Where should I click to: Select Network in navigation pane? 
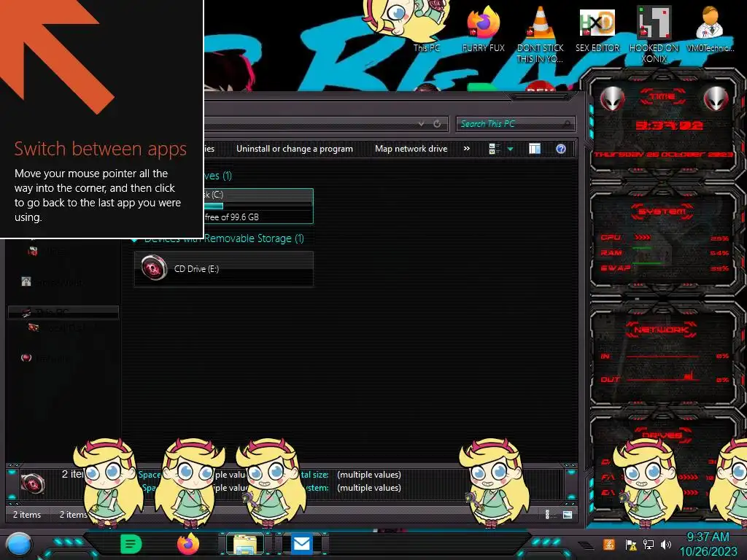(45, 357)
